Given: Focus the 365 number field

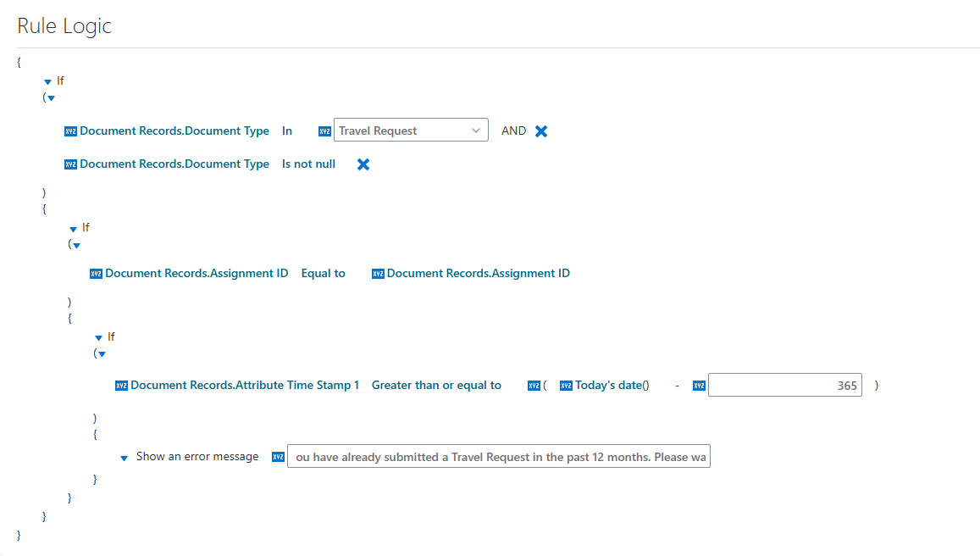Looking at the screenshot, I should point(785,386).
